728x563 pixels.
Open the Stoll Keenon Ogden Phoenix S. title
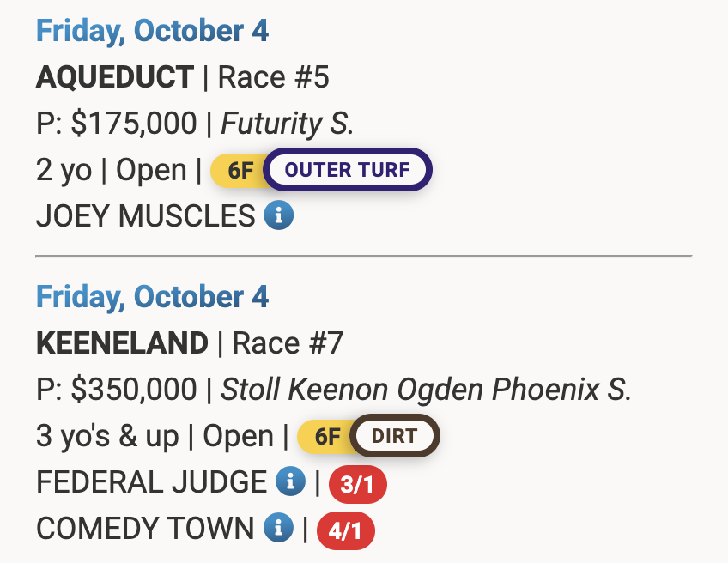coord(426,390)
